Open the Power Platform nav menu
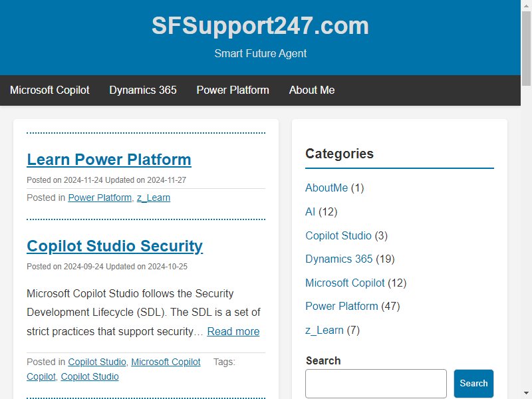 233,90
